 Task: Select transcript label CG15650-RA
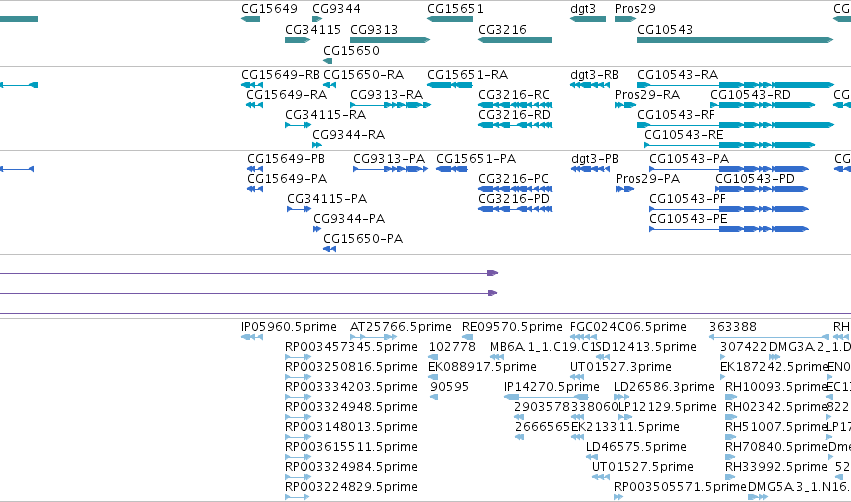click(363, 74)
